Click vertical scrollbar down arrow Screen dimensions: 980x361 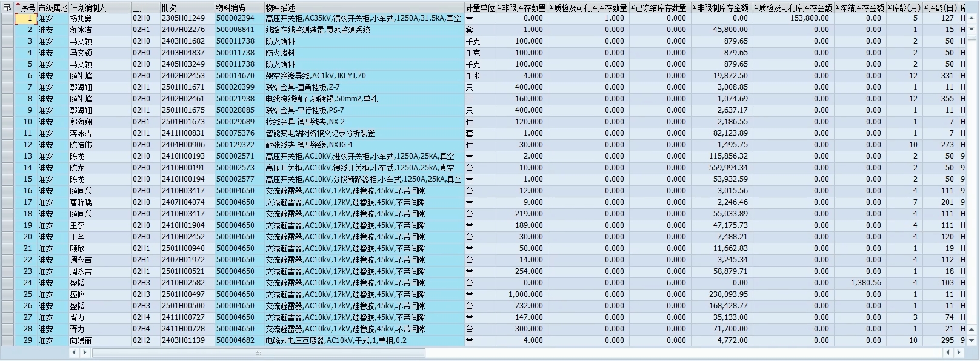tap(973, 340)
